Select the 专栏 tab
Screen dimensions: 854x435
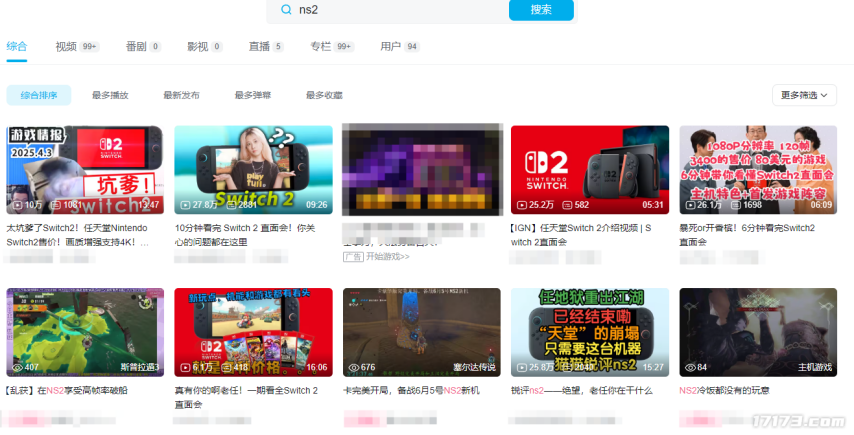pos(320,46)
